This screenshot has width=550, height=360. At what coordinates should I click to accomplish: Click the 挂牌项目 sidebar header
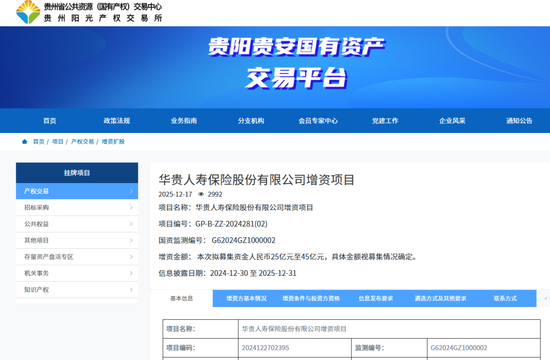(77, 173)
